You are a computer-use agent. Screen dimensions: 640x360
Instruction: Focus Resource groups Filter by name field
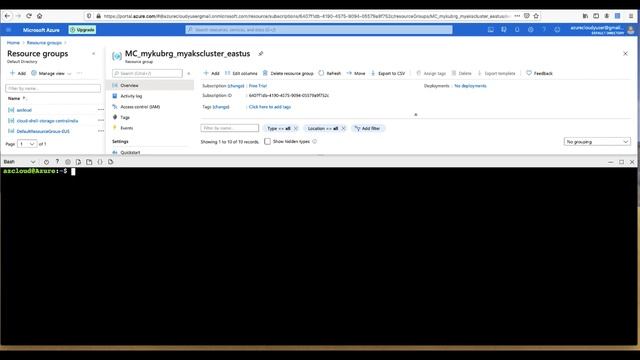[x=53, y=88]
